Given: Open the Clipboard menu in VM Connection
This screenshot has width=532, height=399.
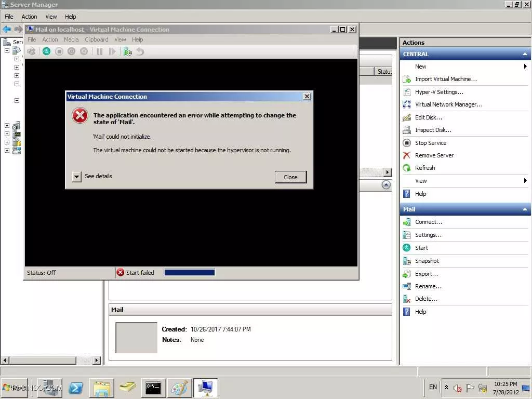Looking at the screenshot, I should [x=96, y=39].
